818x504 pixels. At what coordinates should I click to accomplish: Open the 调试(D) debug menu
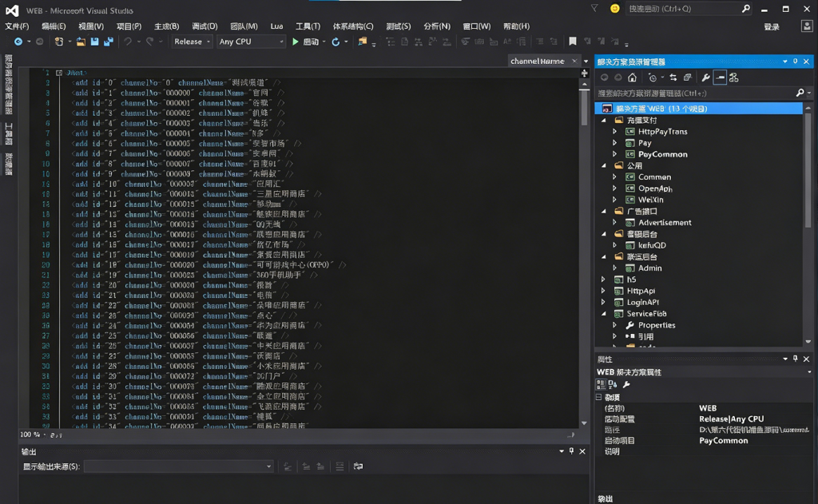point(204,26)
